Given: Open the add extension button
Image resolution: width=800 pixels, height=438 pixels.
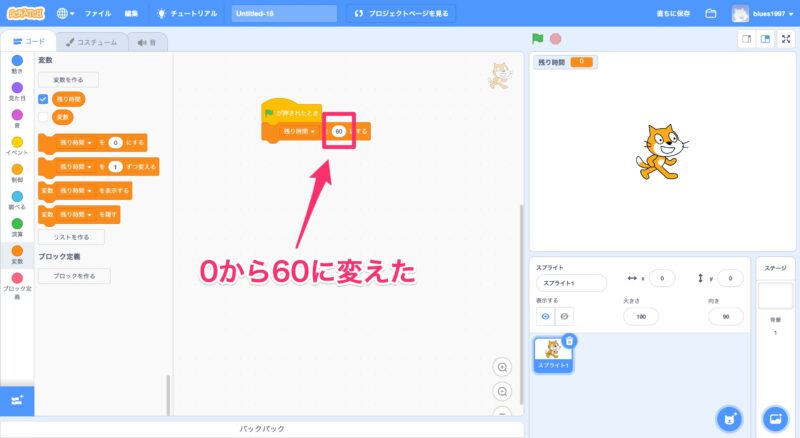Looking at the screenshot, I should pos(17,399).
